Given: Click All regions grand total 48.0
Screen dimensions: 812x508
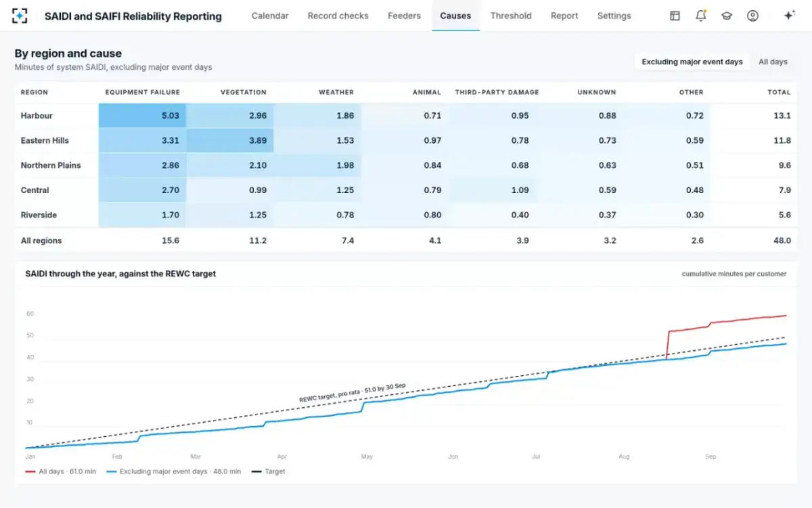Looking at the screenshot, I should [782, 240].
